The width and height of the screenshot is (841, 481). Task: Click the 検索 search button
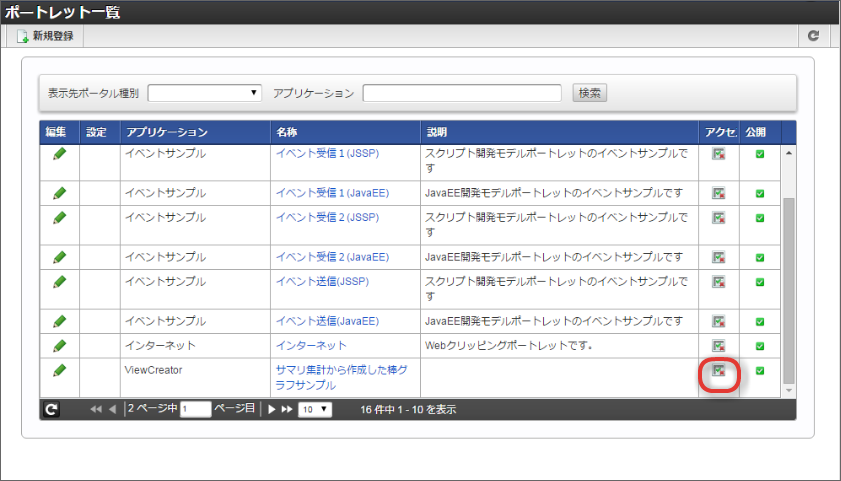[x=589, y=93]
